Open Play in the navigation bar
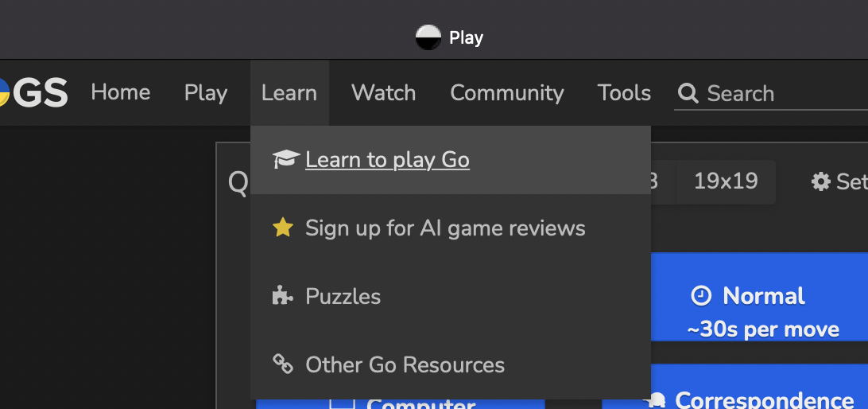 [x=205, y=93]
